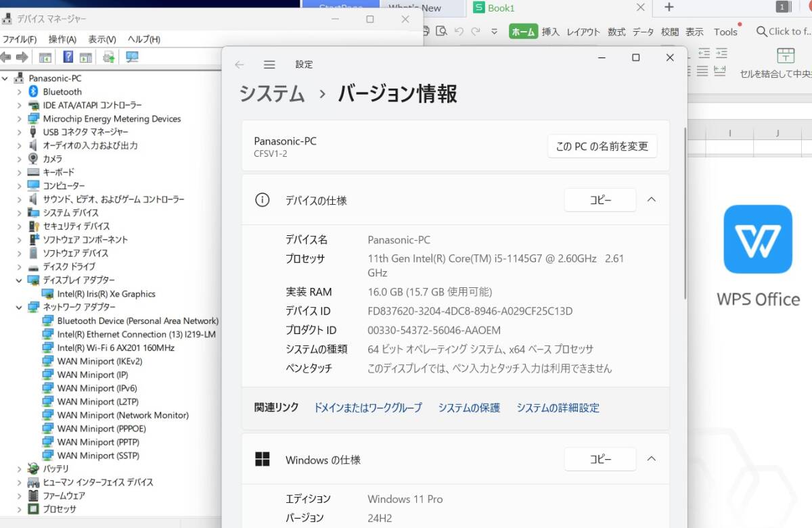Click the Forward arrow in Device Manager toolbar
Viewport: 812px width, 528px height.
pyautogui.click(x=22, y=57)
